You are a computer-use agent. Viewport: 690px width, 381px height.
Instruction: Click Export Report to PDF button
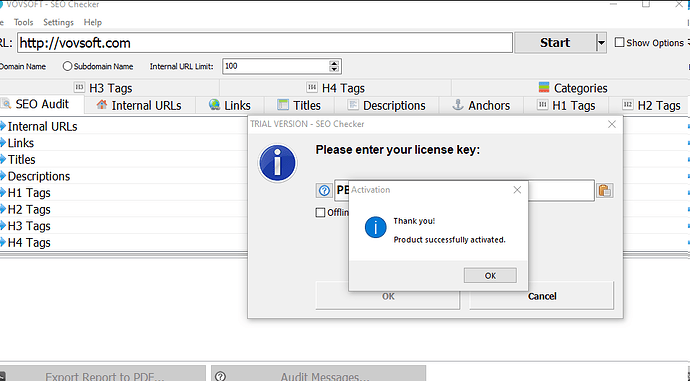click(x=103, y=374)
